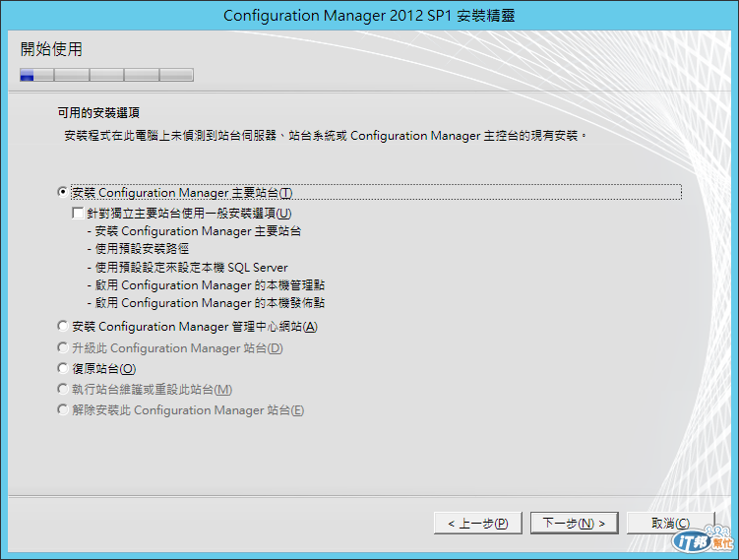Click the 開始使用 page heading
This screenshot has height=560, width=739.
(x=51, y=49)
